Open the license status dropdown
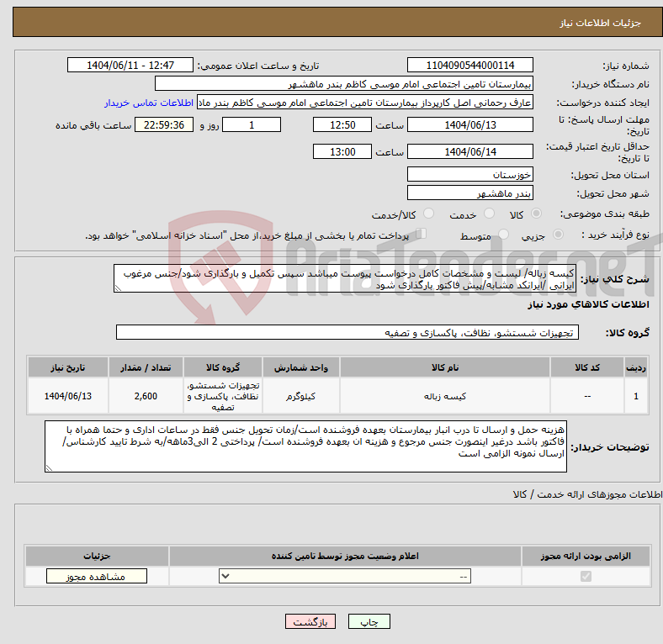 (x=345, y=576)
